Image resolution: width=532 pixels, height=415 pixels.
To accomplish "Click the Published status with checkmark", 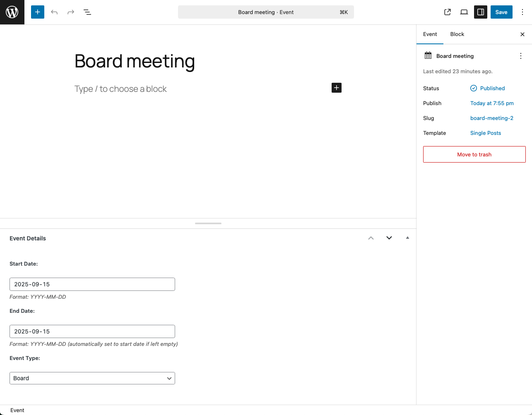I will coord(487,88).
